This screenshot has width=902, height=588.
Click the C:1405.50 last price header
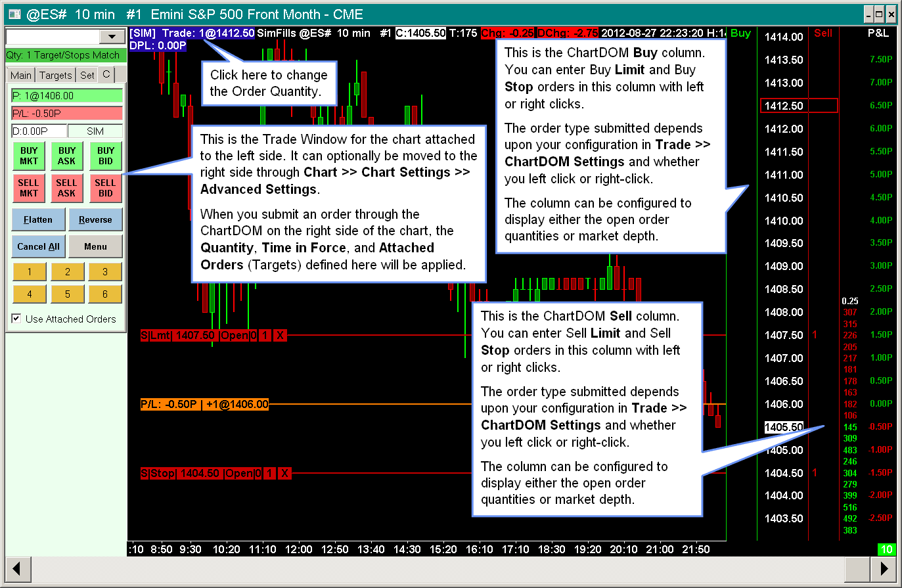[x=420, y=33]
